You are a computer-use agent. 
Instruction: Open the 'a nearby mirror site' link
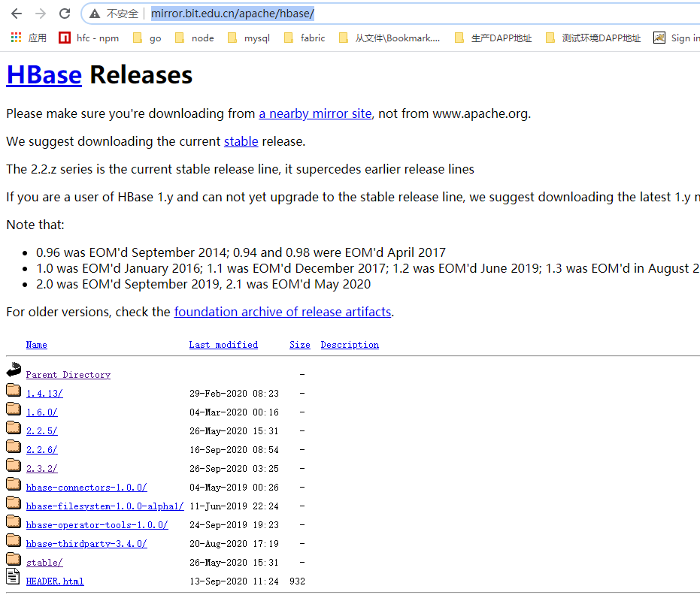[315, 113]
